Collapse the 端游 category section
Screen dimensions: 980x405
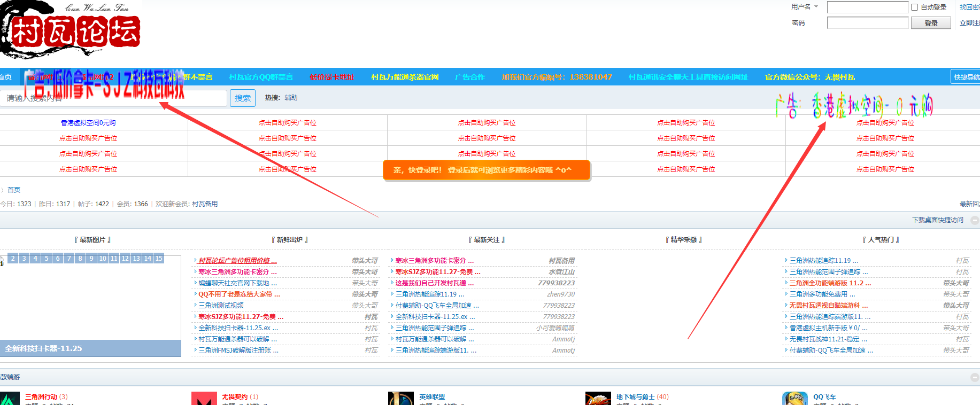pos(975,377)
